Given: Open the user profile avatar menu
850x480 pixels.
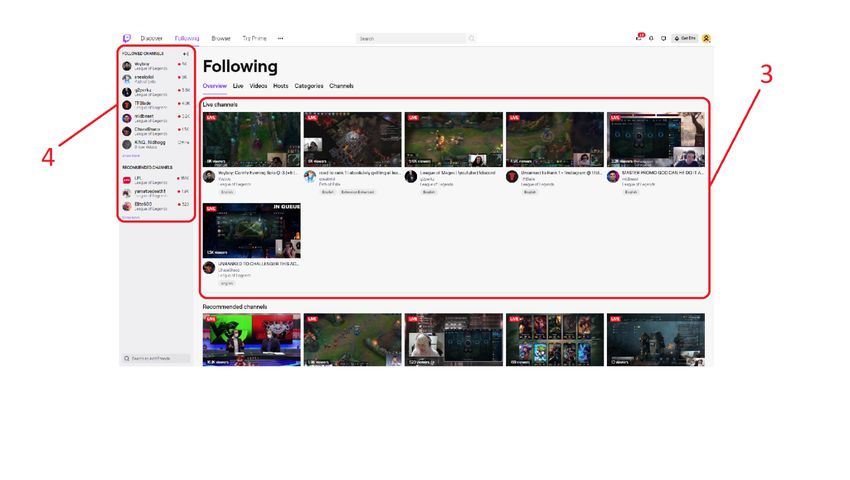Looking at the screenshot, I should tap(706, 39).
